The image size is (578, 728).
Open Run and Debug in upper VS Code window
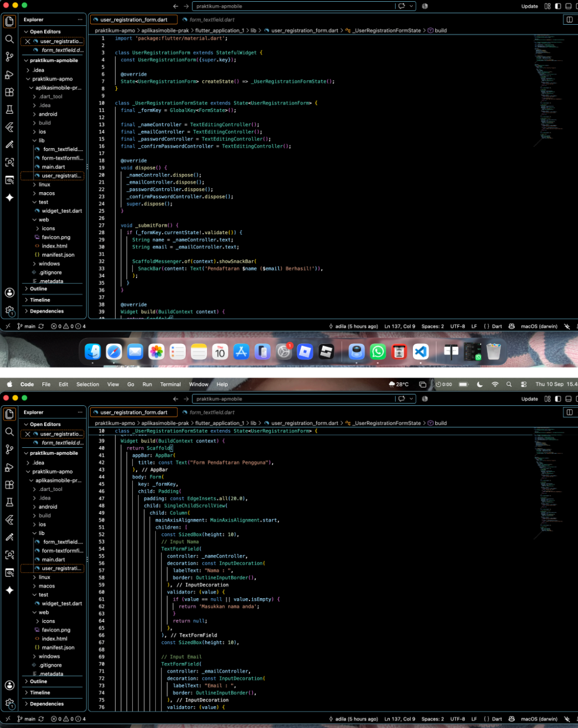pos(9,74)
